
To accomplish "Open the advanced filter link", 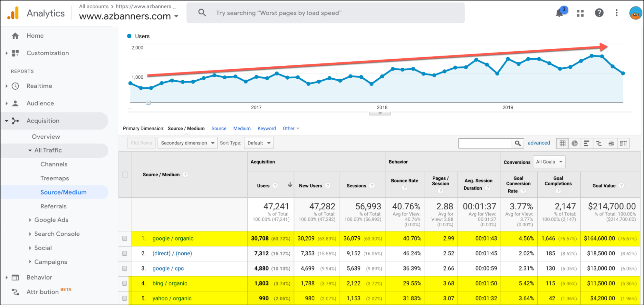I will (539, 143).
